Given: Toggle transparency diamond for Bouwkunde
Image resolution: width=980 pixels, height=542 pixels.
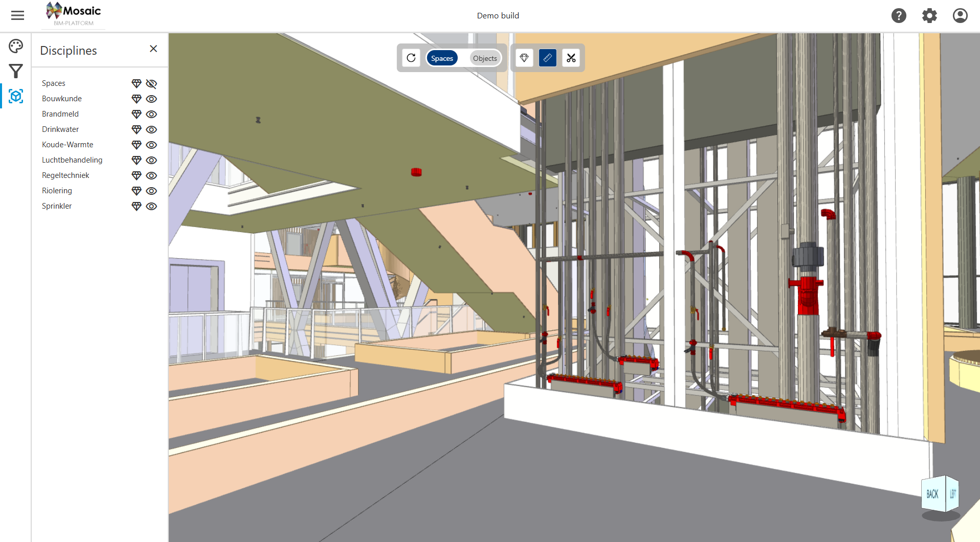Looking at the screenshot, I should pos(137,99).
